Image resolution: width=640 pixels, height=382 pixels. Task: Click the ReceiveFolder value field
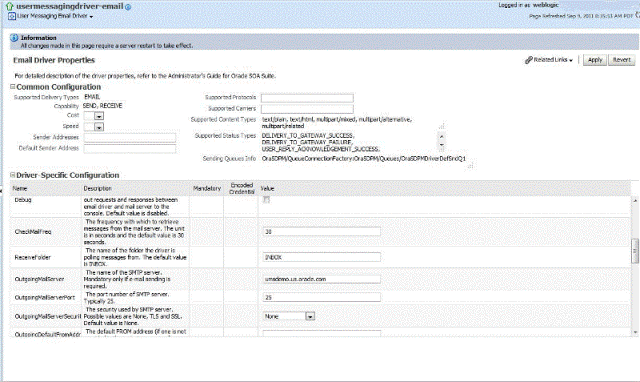point(322,257)
